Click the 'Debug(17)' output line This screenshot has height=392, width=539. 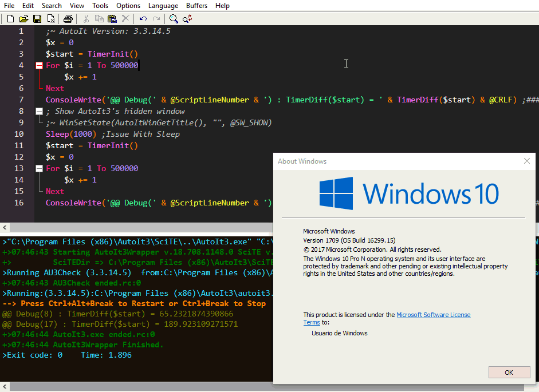tap(120, 324)
